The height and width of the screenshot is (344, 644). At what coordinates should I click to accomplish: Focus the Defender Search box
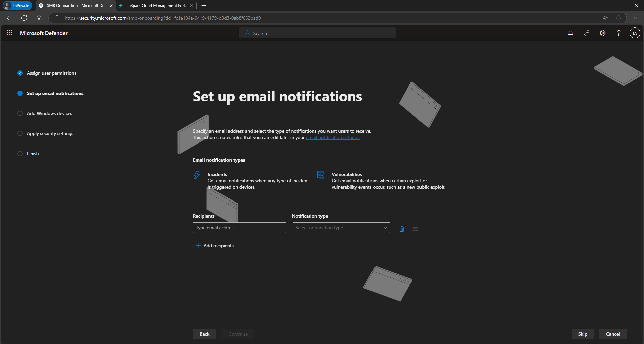(x=317, y=33)
